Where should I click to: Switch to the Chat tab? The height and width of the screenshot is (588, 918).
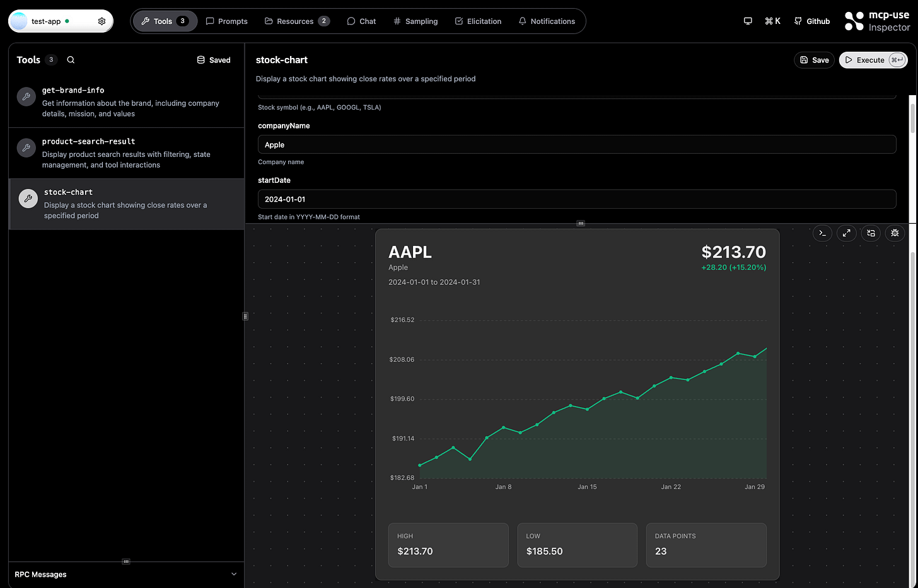click(361, 21)
